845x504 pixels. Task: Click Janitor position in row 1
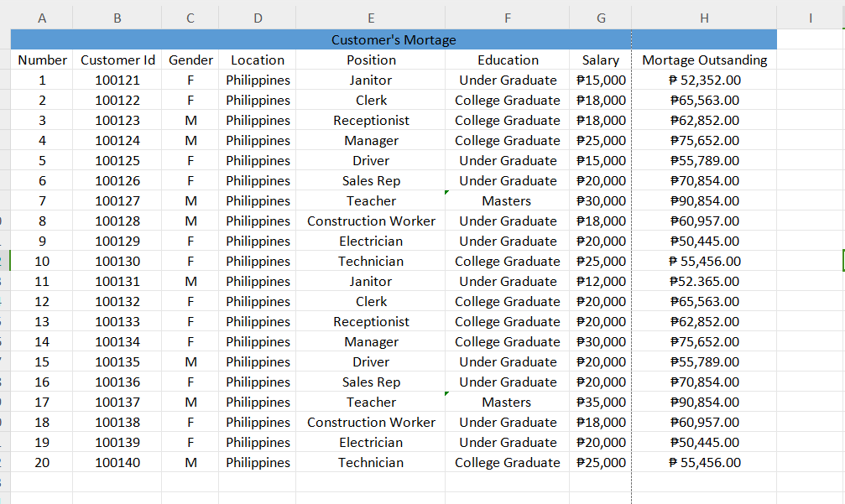371,81
